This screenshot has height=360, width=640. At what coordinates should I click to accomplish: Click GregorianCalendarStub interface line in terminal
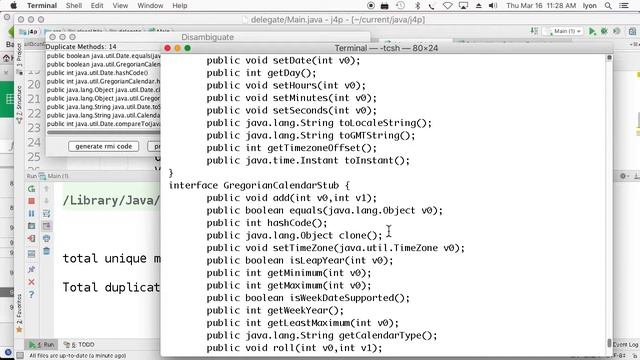pos(259,185)
